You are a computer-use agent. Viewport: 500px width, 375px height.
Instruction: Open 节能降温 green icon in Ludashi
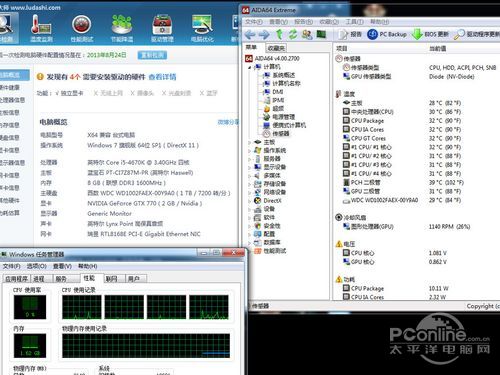(122, 28)
